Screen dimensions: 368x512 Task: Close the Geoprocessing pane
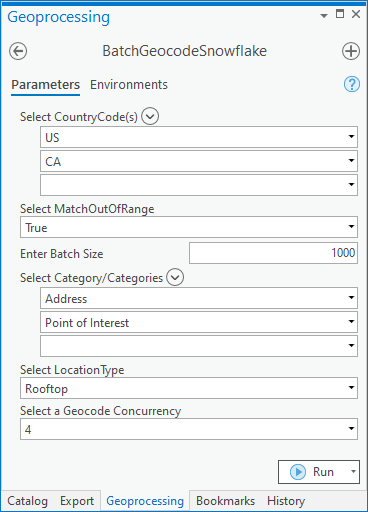click(356, 14)
